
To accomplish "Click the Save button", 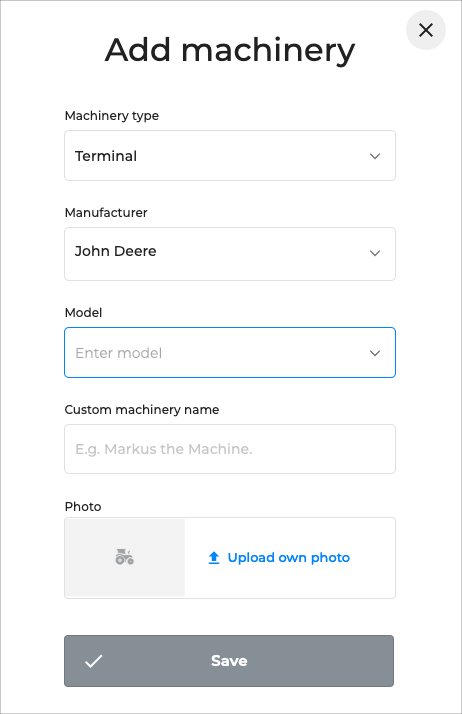I will tap(229, 661).
